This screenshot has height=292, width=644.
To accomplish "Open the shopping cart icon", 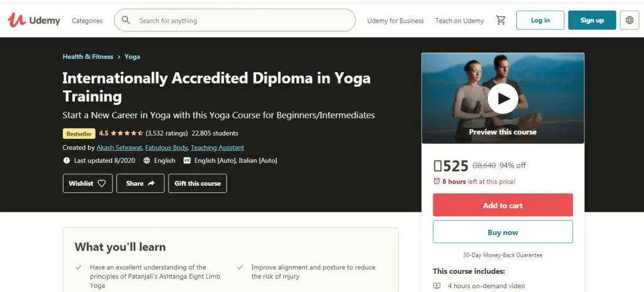I will click(501, 20).
